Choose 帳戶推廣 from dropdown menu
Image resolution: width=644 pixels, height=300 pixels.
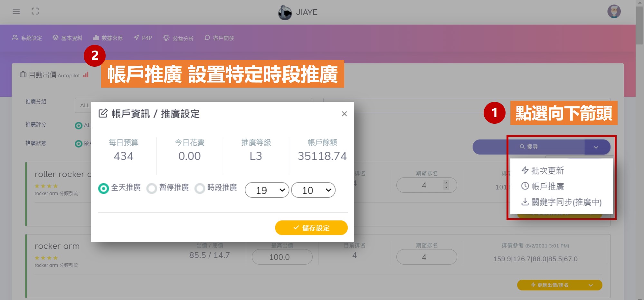[547, 186]
